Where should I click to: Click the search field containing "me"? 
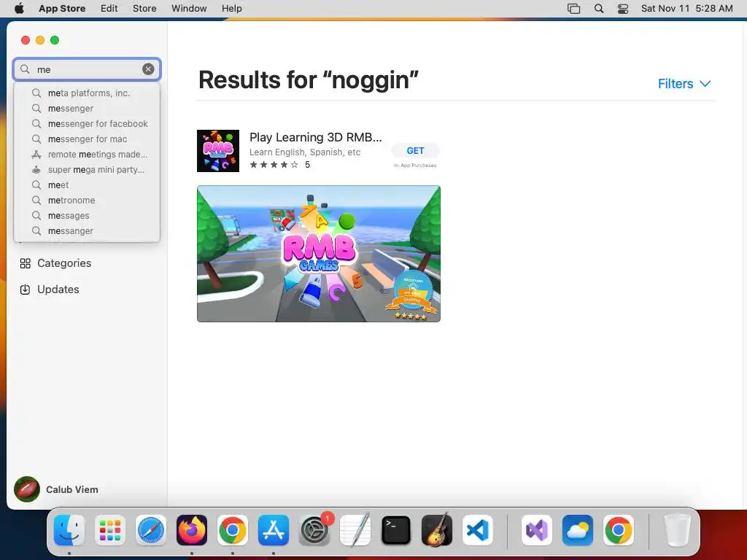pyautogui.click(x=87, y=69)
